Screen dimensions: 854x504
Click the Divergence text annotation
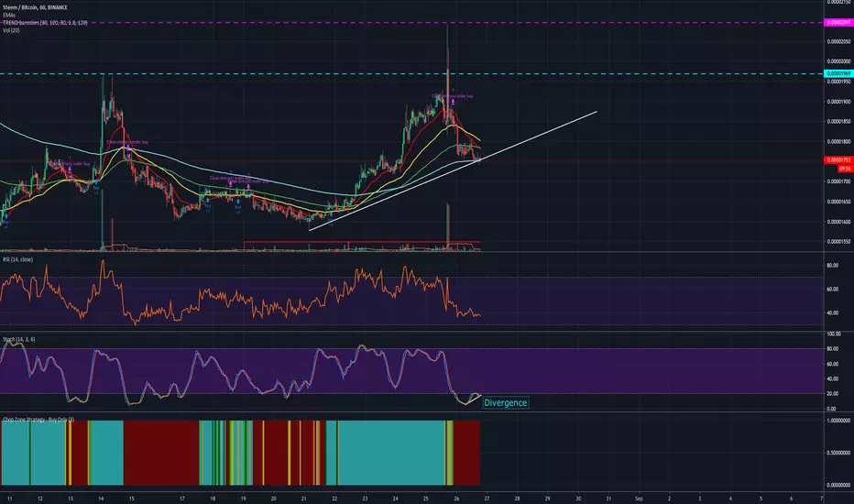pyautogui.click(x=506, y=402)
